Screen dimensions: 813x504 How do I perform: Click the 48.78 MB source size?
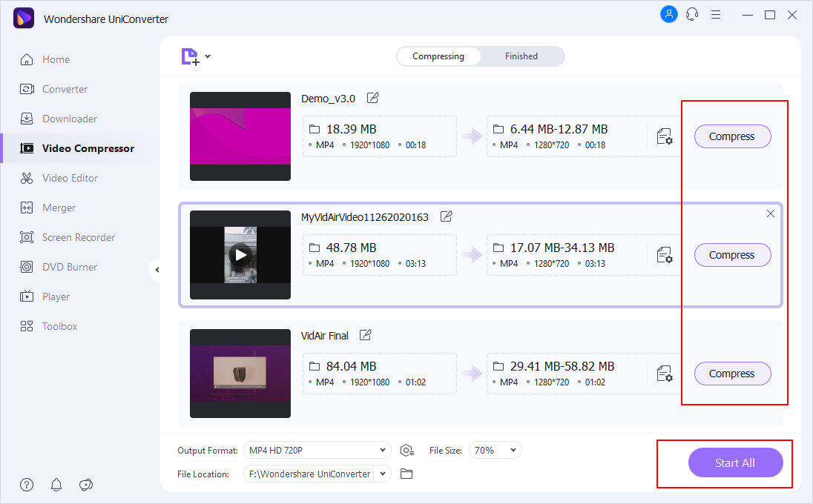tap(351, 248)
